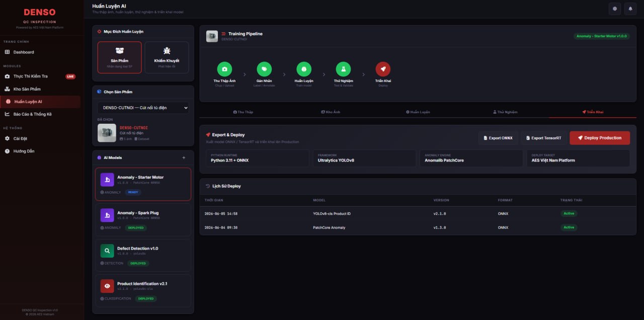Select the Product Identification v2.1 model card
The image size is (644, 320).
point(143,290)
